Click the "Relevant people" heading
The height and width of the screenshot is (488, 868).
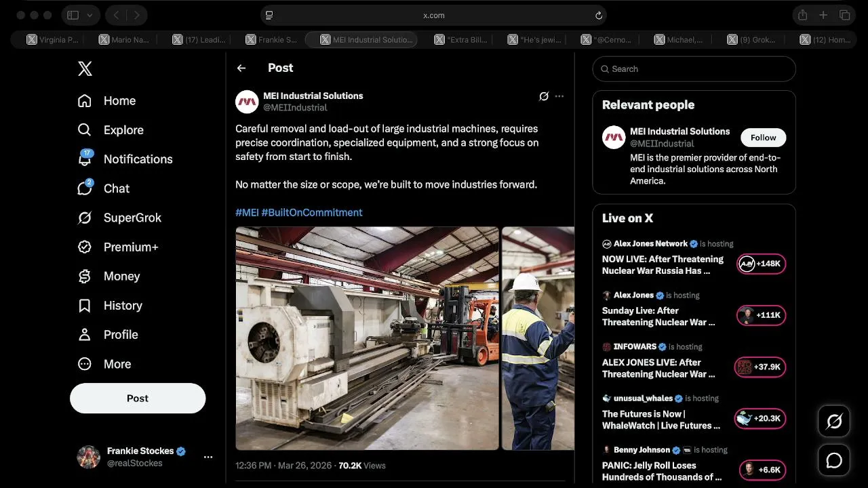click(648, 105)
